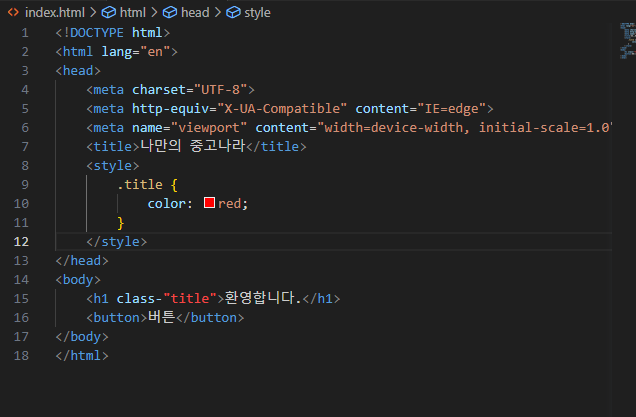Screen dimensions: 636x417
Task: Click the lang attribute on line 2
Action: click(x=117, y=52)
